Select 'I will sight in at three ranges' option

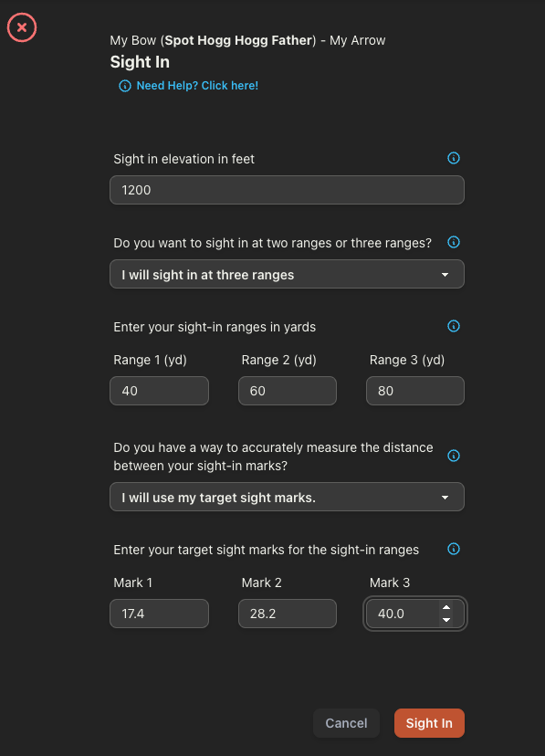287,274
